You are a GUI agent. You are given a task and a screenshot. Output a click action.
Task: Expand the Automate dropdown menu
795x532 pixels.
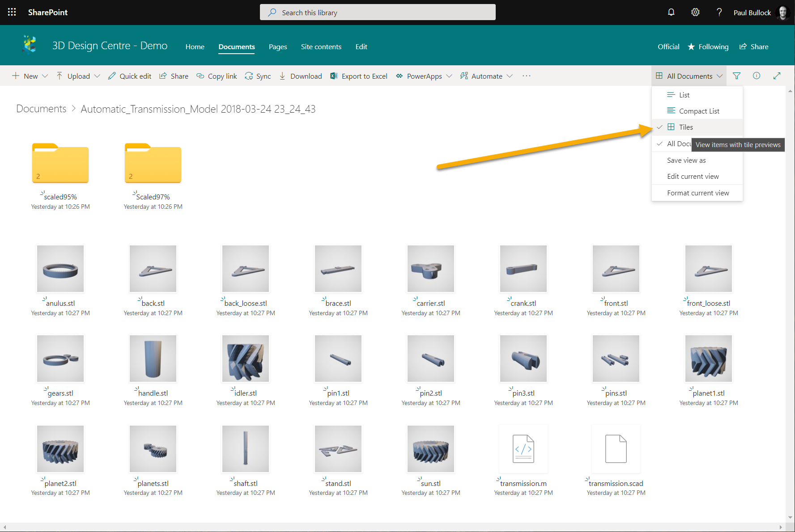tap(486, 76)
